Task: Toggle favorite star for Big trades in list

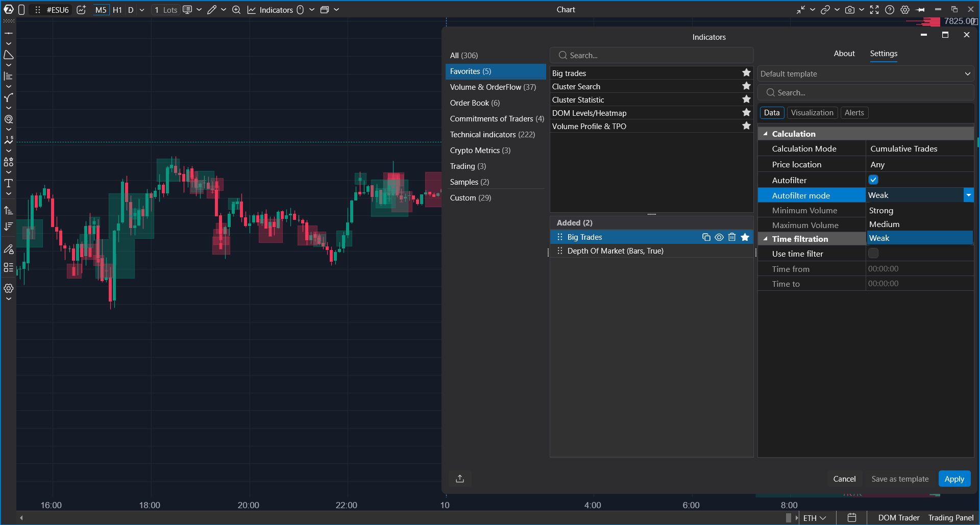Action: (746, 73)
